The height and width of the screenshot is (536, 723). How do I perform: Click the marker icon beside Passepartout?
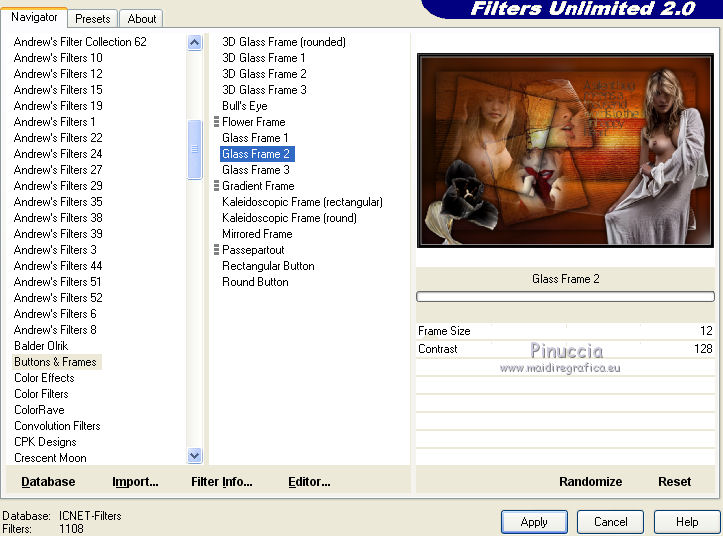[216, 250]
